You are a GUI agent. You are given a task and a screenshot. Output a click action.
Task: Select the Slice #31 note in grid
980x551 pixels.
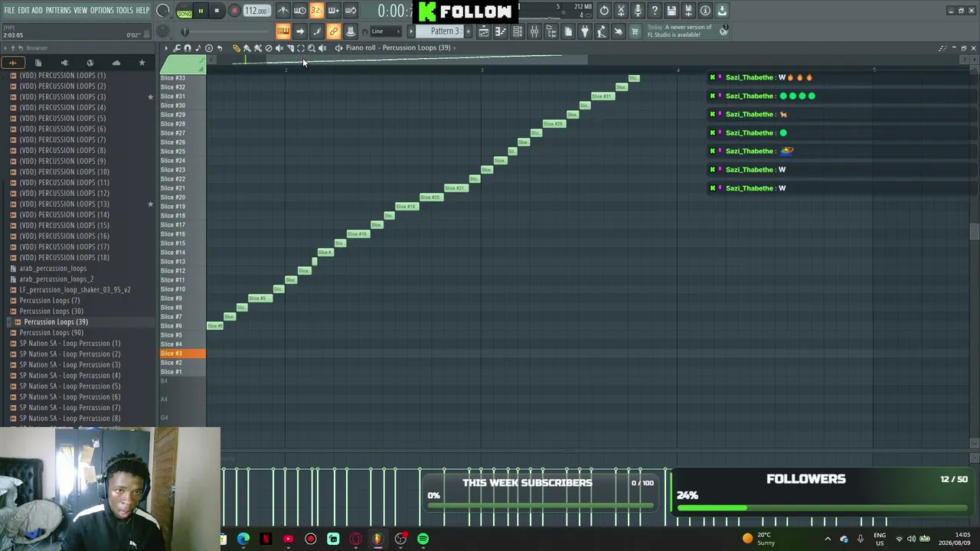(x=603, y=96)
